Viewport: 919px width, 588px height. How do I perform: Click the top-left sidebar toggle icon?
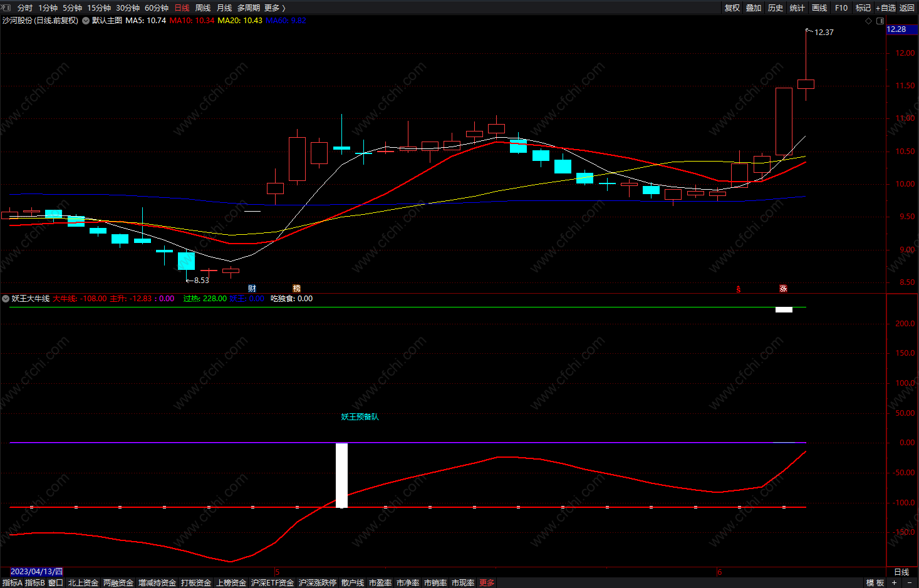(x=6, y=8)
